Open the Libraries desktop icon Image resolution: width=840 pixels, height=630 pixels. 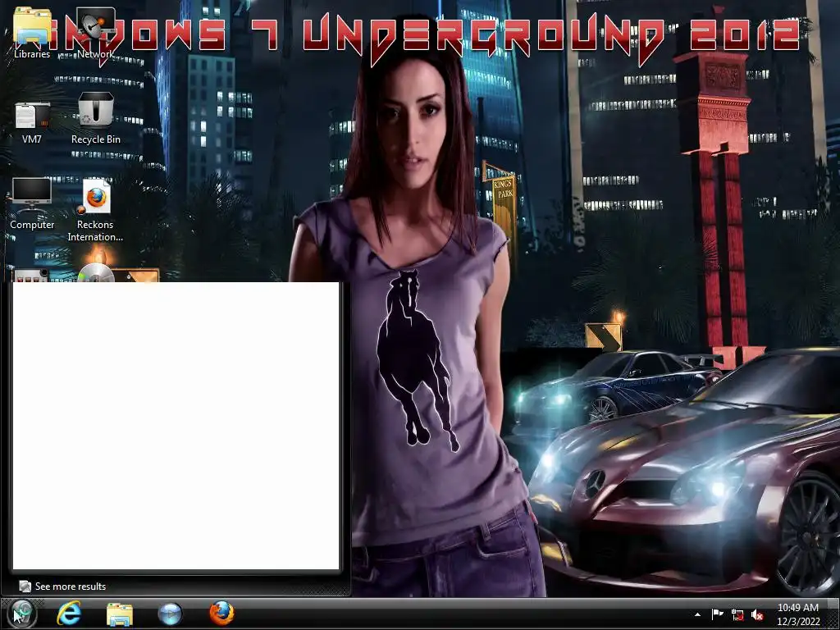point(32,32)
